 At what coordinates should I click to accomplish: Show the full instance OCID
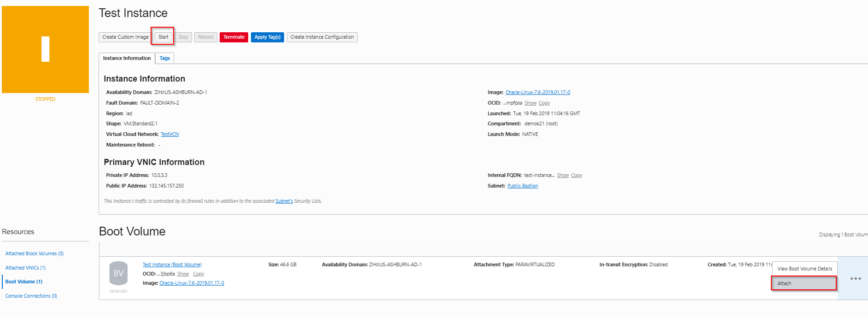(530, 103)
